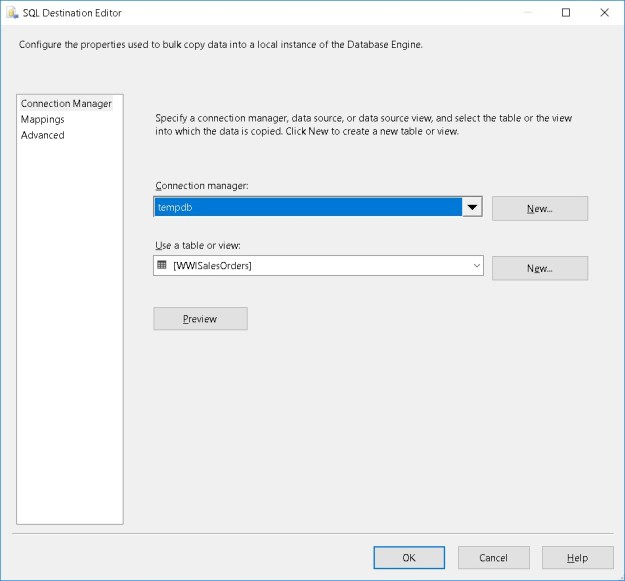625x581 pixels.
Task: Click the 'Use a table or view:' label
Action: tap(198, 245)
